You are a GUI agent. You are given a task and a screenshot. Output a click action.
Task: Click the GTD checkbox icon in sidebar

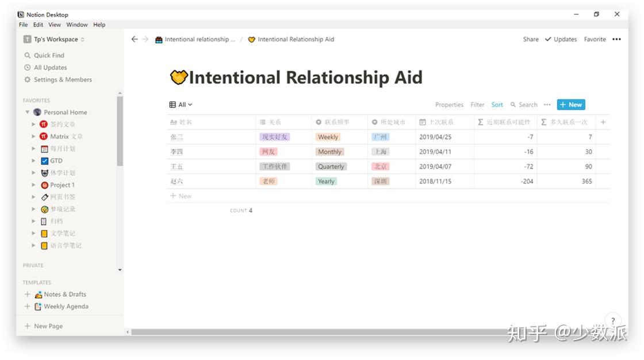[44, 160]
